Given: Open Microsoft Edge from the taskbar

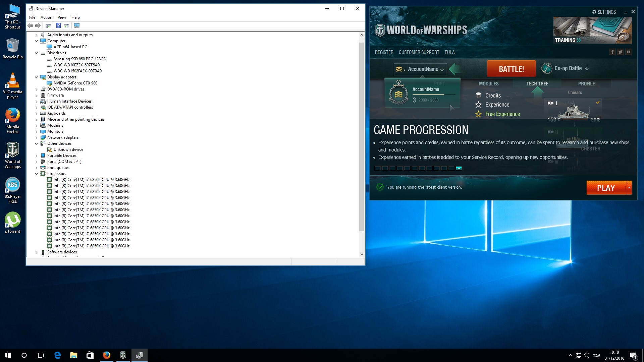Looking at the screenshot, I should pos(57,355).
